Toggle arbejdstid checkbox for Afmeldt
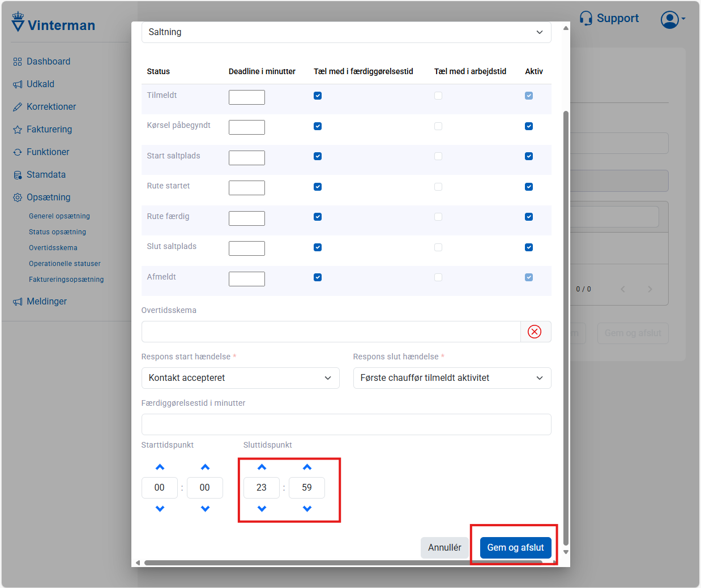 (x=438, y=277)
